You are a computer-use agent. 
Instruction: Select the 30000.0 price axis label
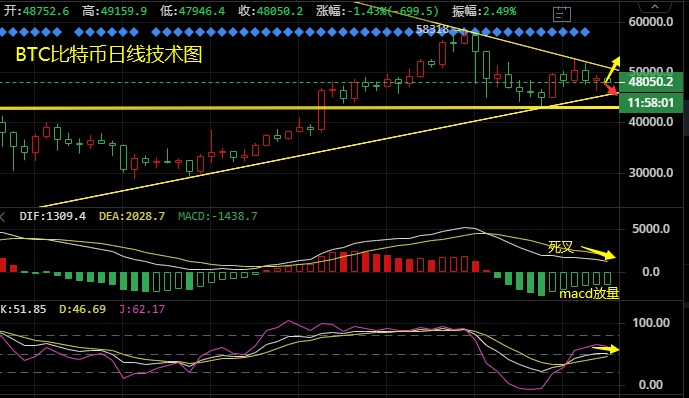(x=651, y=173)
